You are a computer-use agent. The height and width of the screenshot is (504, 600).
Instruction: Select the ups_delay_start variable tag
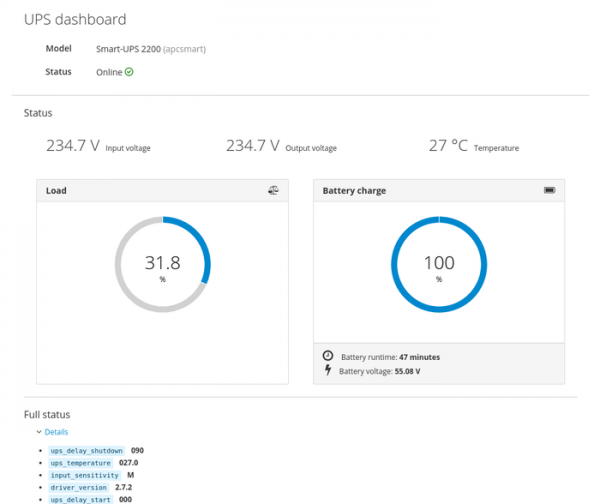(x=81, y=499)
